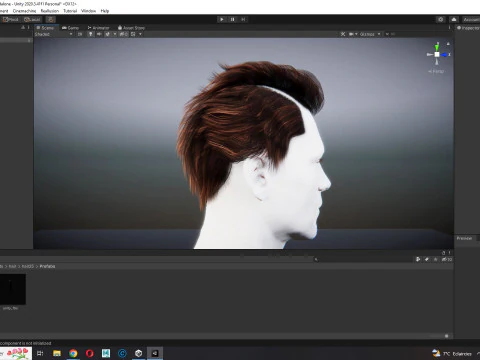Open component editor tools icon in Scene toolbar
This screenshot has width=480, height=360.
point(343,34)
